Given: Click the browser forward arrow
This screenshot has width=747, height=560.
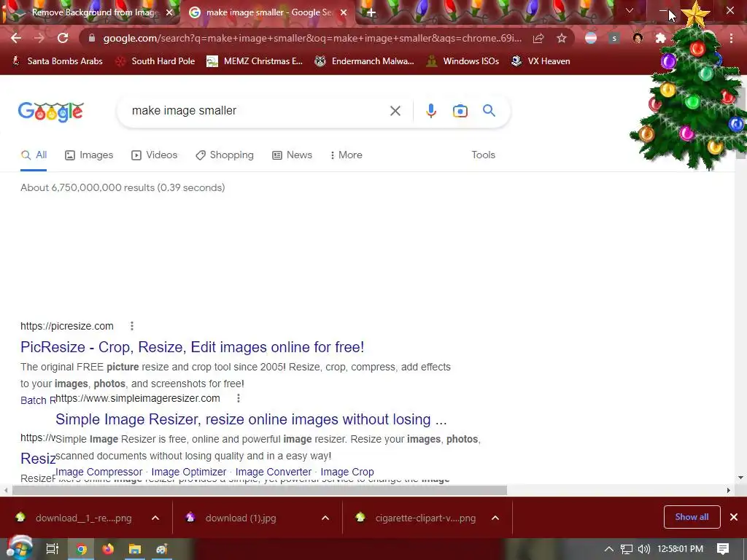Looking at the screenshot, I should (x=39, y=38).
